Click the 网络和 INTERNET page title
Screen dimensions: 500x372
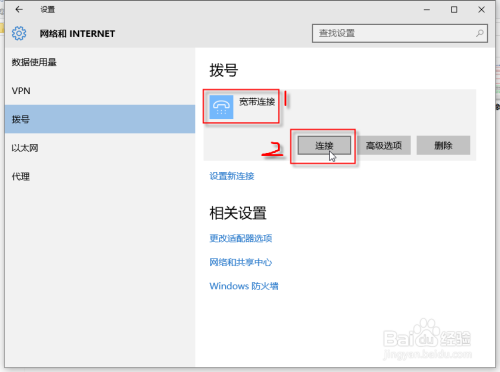(77, 34)
